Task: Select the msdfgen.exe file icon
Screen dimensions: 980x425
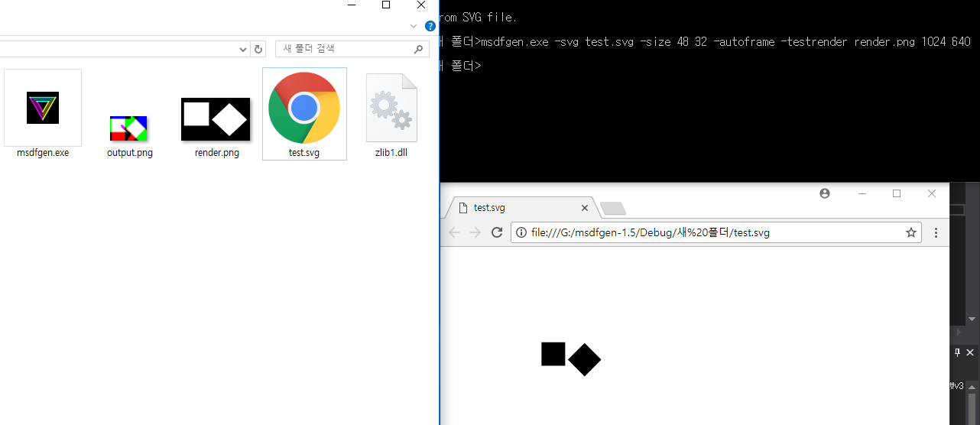Action: click(x=43, y=108)
